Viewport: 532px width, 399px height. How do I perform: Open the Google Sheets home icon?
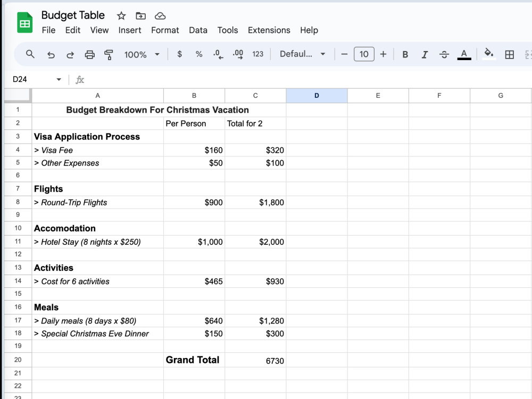(25, 22)
